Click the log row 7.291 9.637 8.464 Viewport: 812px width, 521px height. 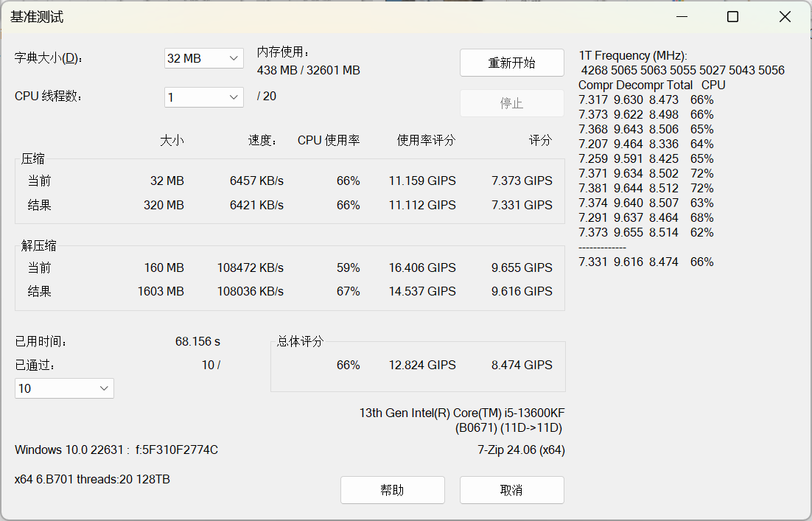point(645,218)
